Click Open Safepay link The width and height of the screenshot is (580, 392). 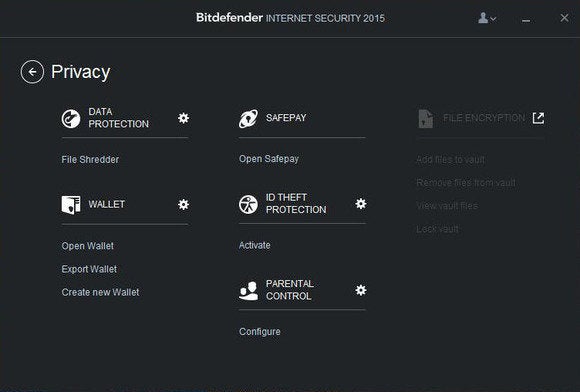tap(269, 159)
